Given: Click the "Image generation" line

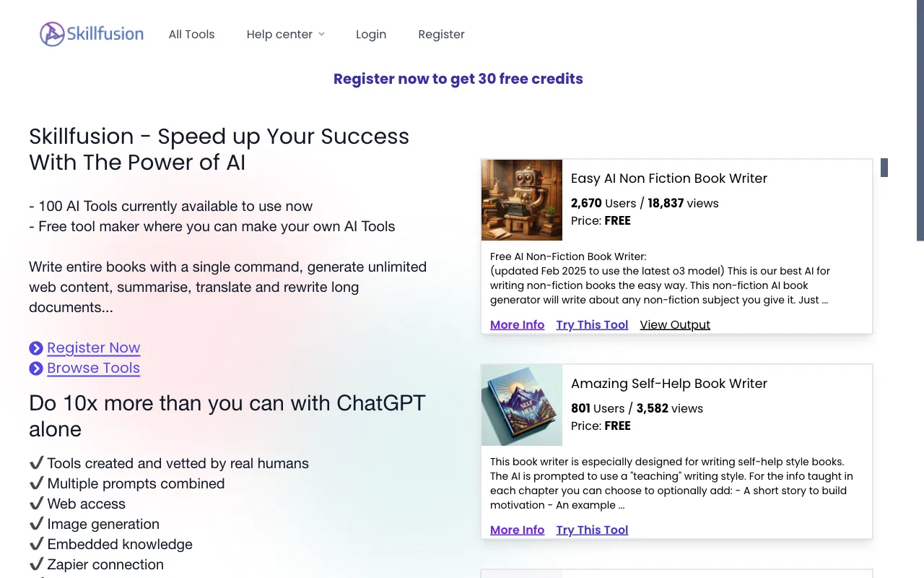Looking at the screenshot, I should coord(94,524).
